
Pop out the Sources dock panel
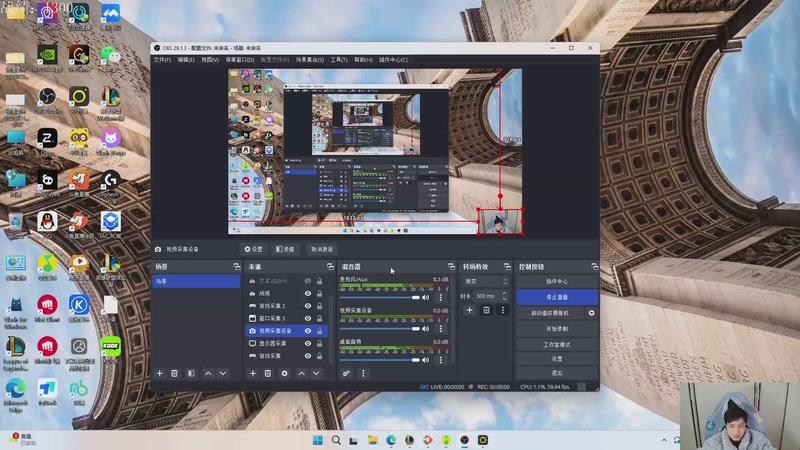coord(330,266)
